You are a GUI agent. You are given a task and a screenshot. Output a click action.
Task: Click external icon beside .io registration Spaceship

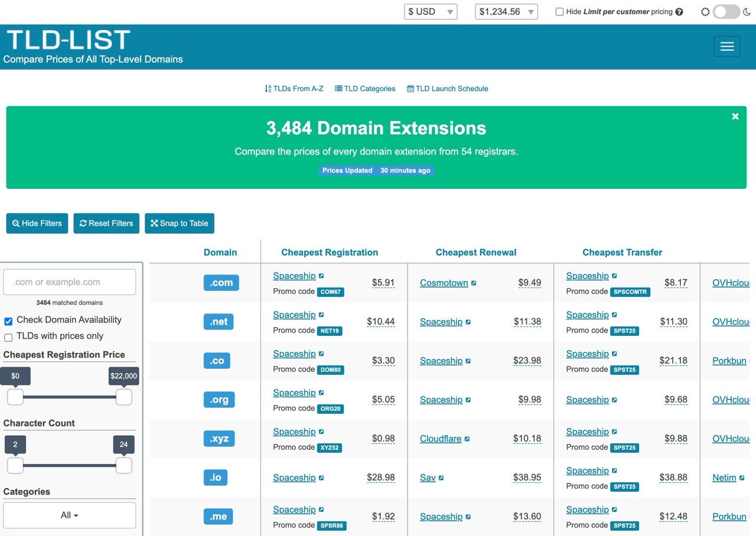tap(321, 478)
